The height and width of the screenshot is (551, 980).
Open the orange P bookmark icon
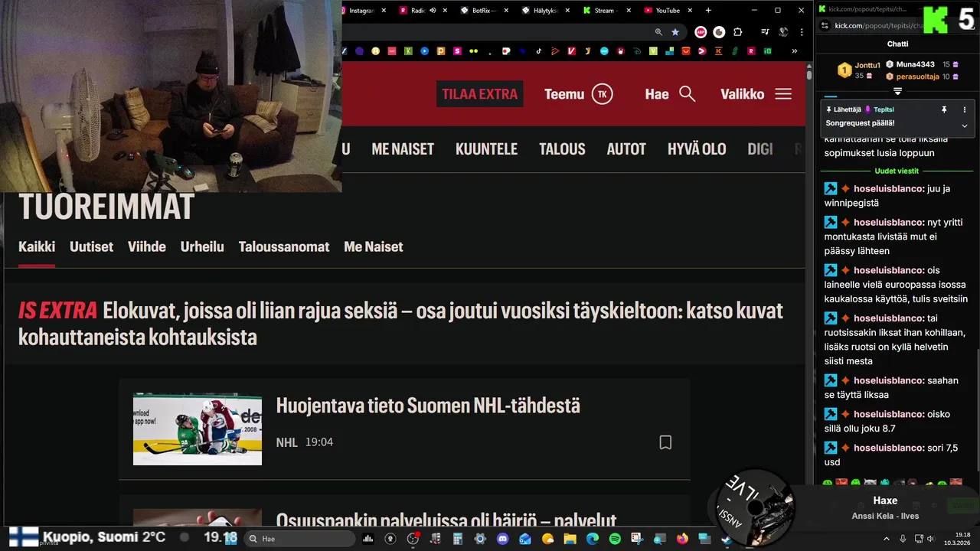[441, 51]
